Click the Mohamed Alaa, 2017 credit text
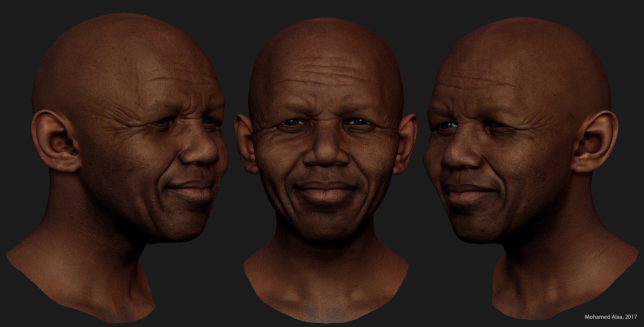Viewport: 644px width, 327px height. pos(611,317)
